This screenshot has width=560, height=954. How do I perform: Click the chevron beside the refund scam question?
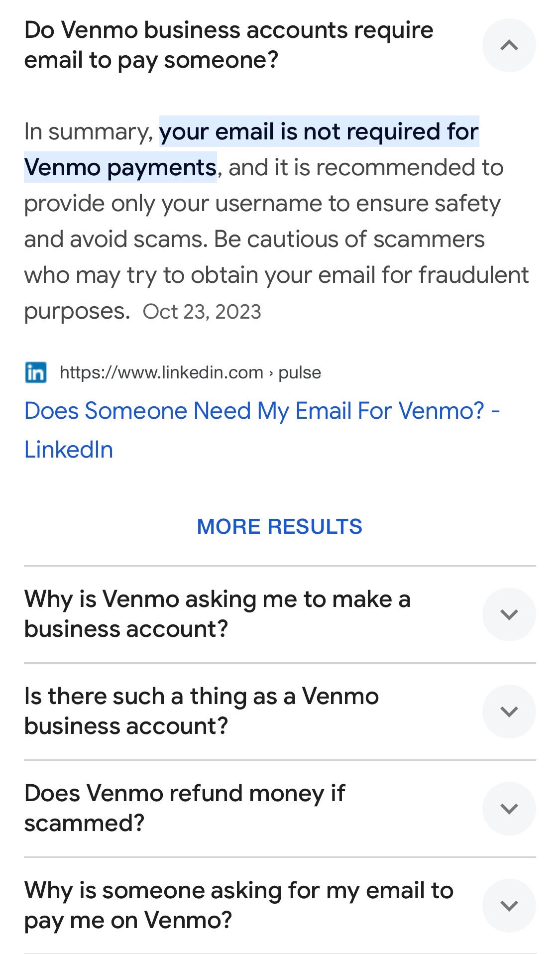point(509,808)
